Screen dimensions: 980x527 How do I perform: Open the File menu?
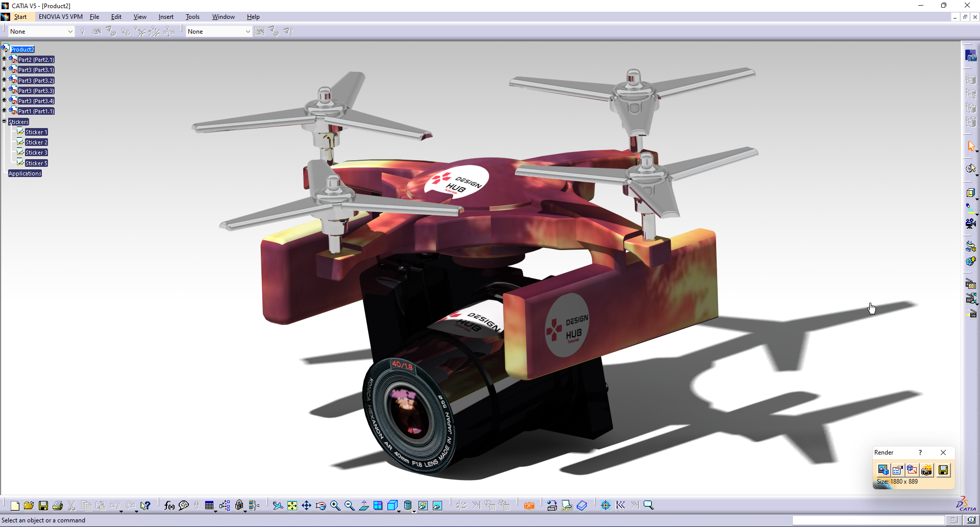tap(94, 17)
